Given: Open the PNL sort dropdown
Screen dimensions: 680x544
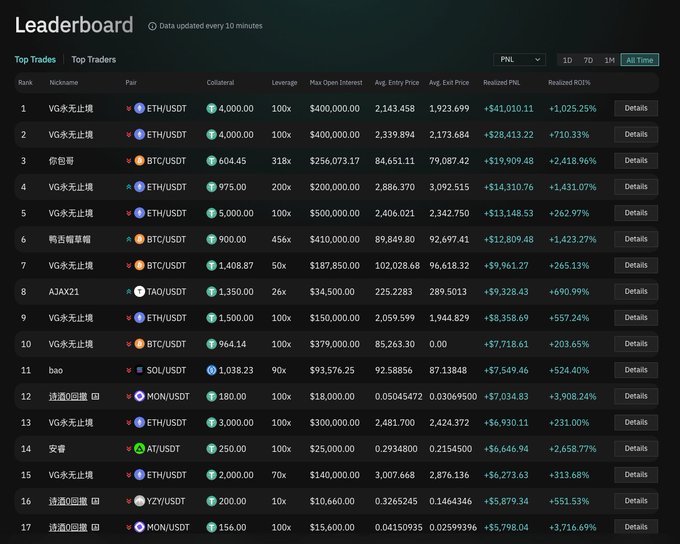Looking at the screenshot, I should [519, 59].
